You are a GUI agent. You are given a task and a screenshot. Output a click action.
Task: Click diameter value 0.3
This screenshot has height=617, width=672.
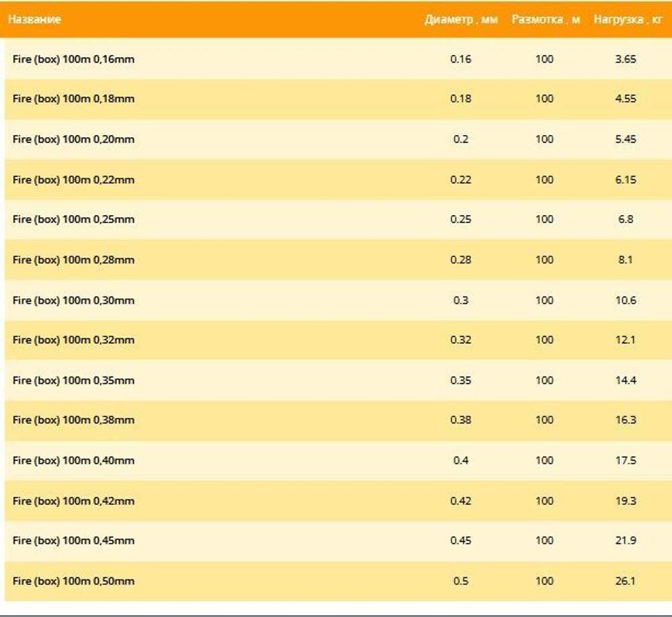pyautogui.click(x=461, y=300)
